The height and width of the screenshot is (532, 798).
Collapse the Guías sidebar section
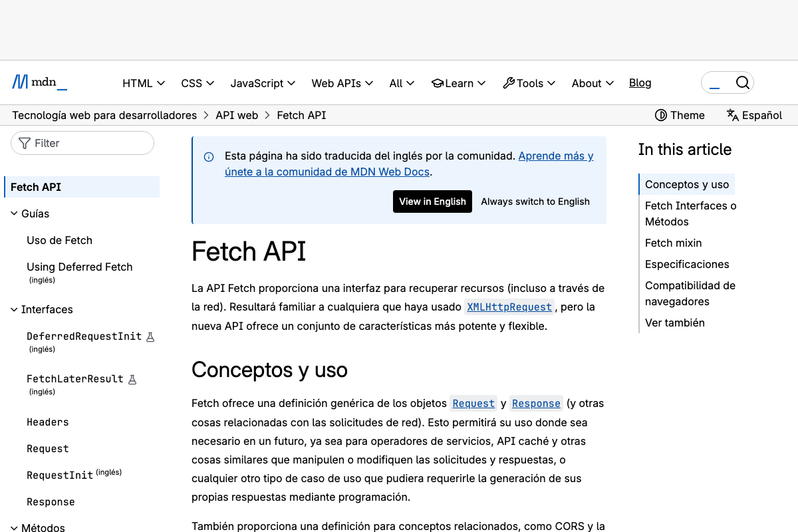click(30, 213)
